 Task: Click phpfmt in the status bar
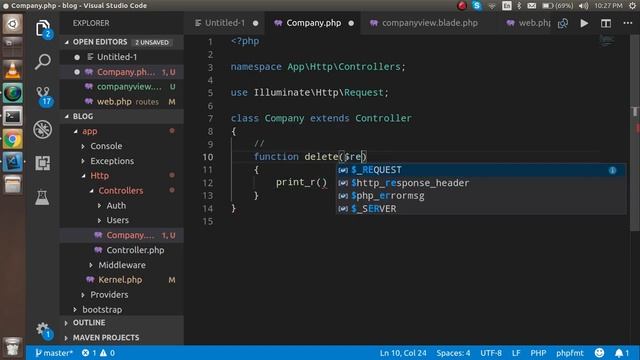pyautogui.click(x=570, y=353)
